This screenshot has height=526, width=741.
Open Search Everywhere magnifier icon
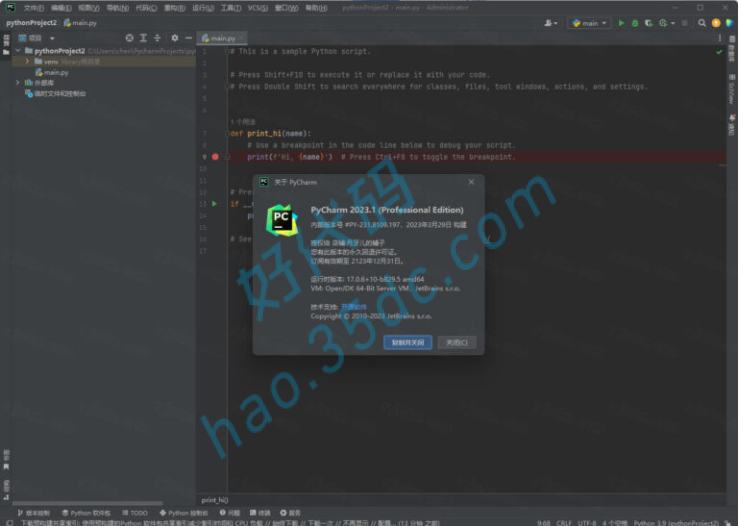[702, 23]
